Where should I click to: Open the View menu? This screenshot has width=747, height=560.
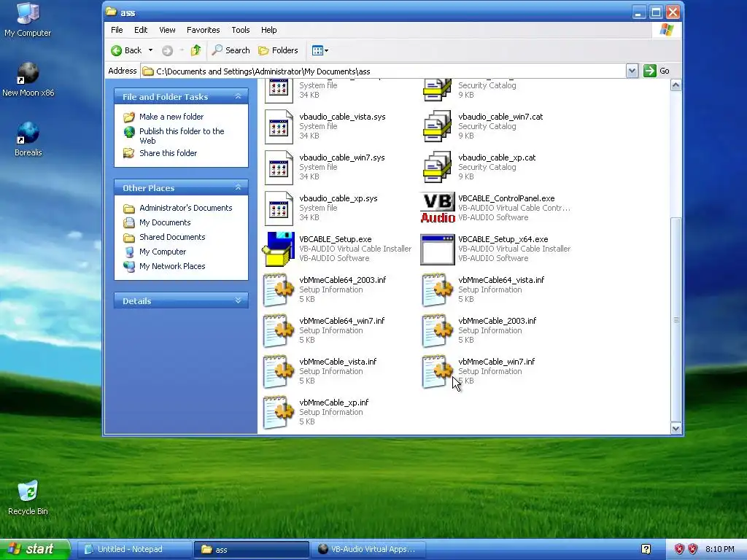pos(167,30)
